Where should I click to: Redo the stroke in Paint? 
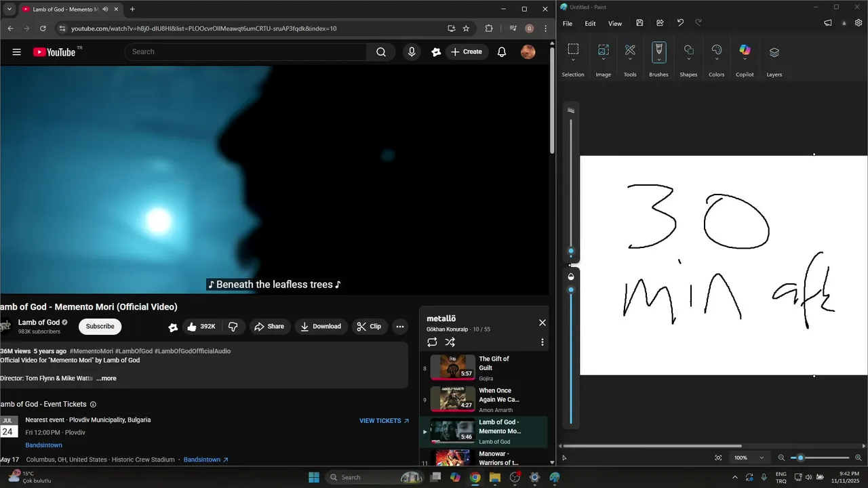[698, 23]
